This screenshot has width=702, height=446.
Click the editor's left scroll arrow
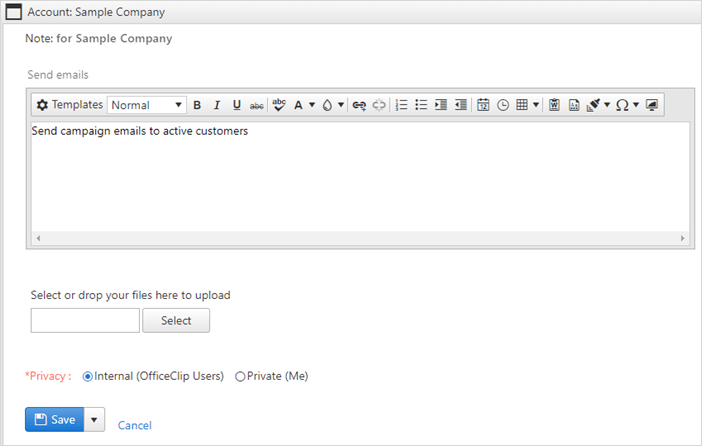39,238
